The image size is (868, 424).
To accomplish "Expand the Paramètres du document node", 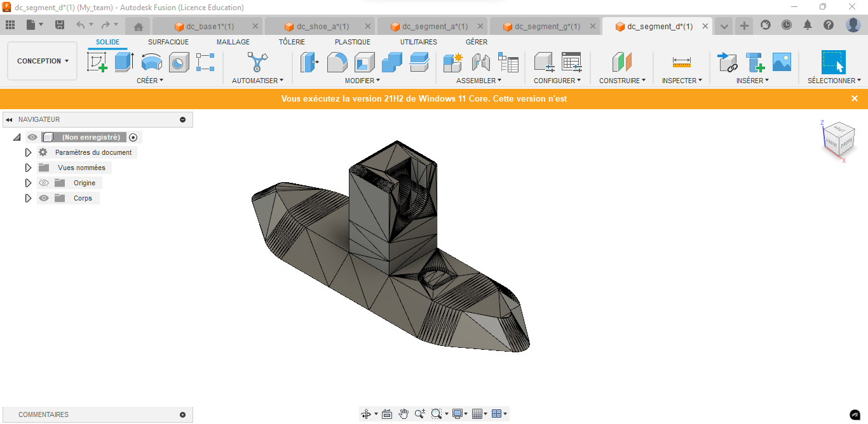I will click(x=28, y=152).
